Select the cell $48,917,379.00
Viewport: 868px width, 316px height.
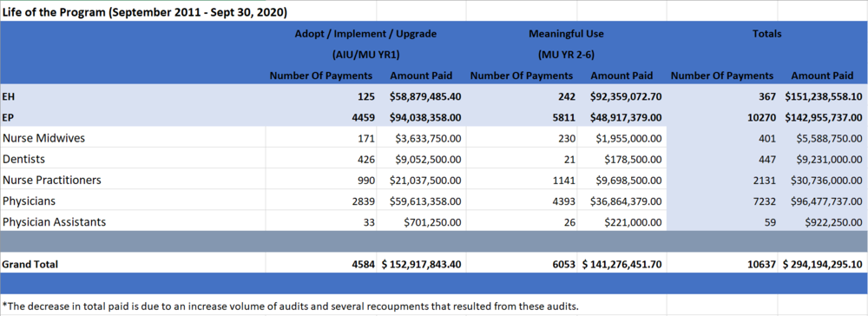tap(626, 118)
